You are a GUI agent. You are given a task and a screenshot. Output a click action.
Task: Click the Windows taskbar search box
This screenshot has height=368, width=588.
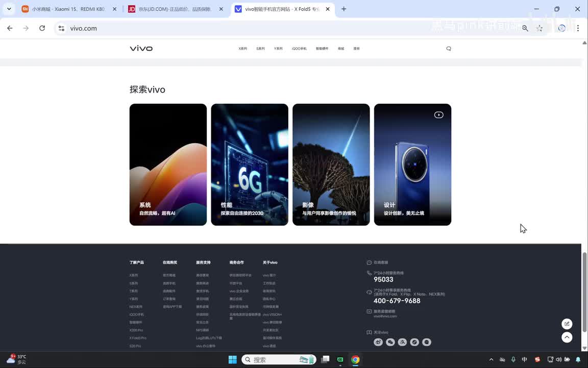point(279,359)
